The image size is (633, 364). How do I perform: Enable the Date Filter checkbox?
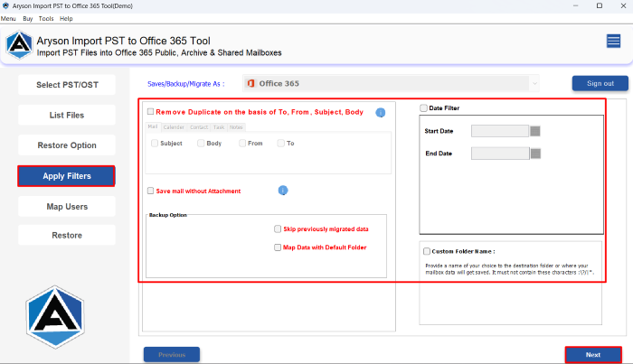tap(423, 108)
